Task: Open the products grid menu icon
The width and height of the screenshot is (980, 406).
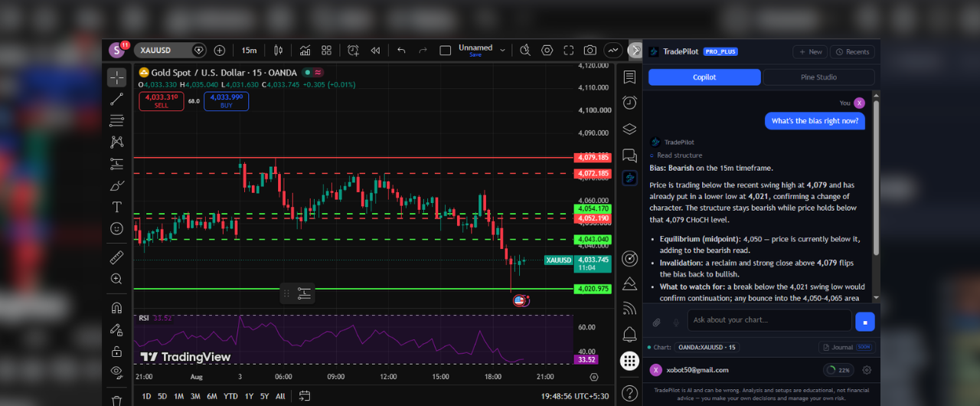Action: [629, 360]
